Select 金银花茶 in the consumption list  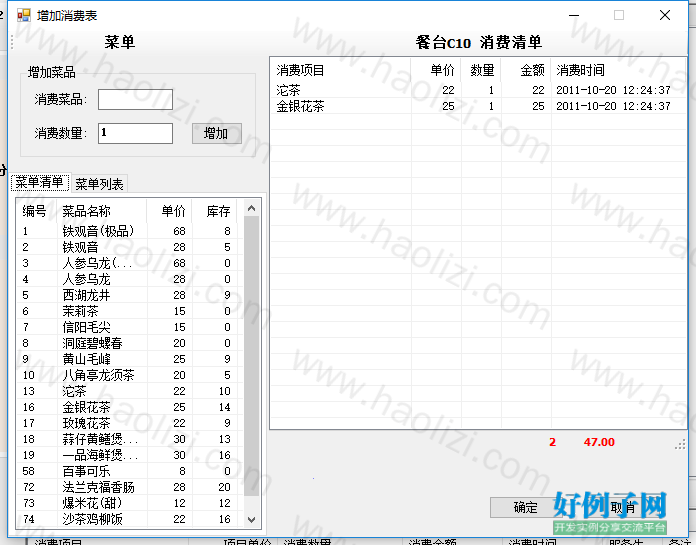coord(478,106)
